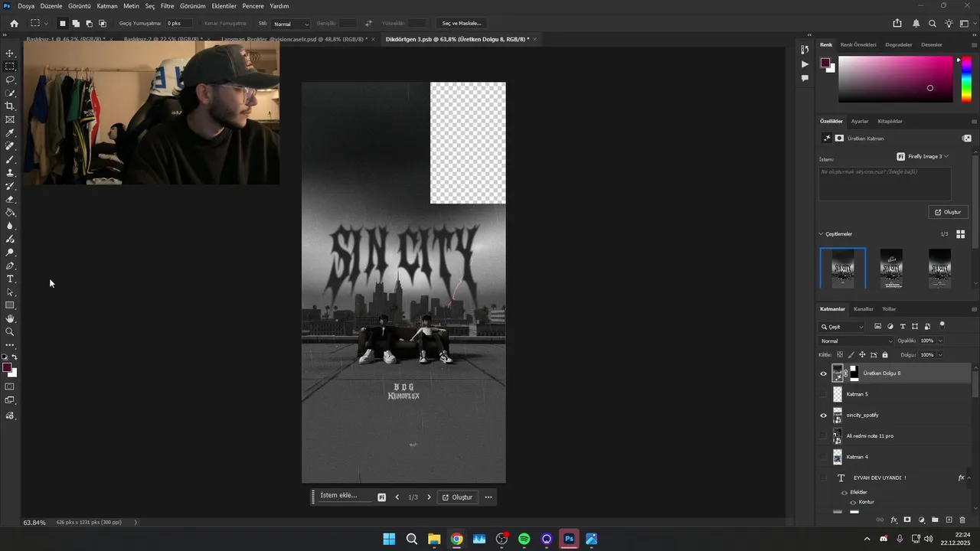
Task: Create a new layer icon
Action: point(949,520)
